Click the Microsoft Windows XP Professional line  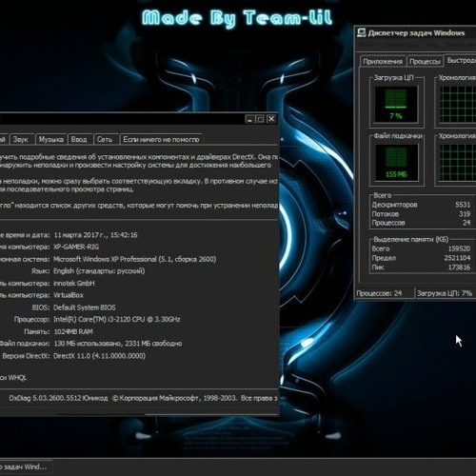[x=135, y=259]
